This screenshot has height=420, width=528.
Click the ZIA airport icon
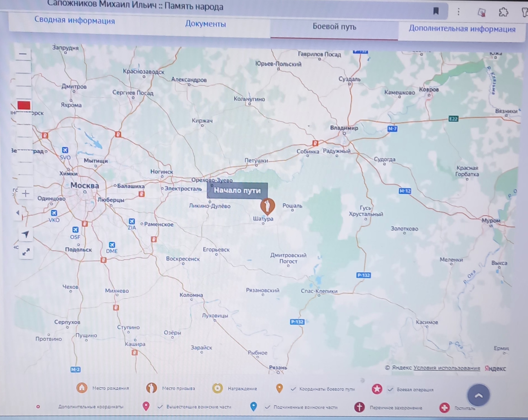coord(132,221)
